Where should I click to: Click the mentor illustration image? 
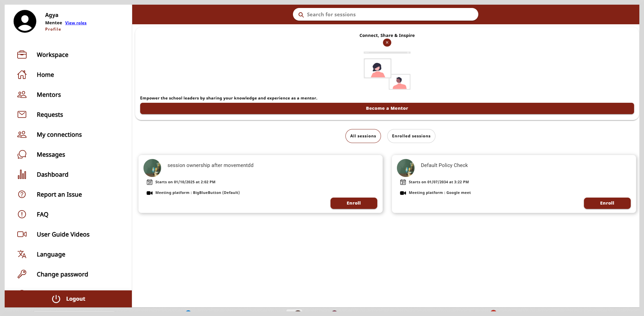click(387, 71)
